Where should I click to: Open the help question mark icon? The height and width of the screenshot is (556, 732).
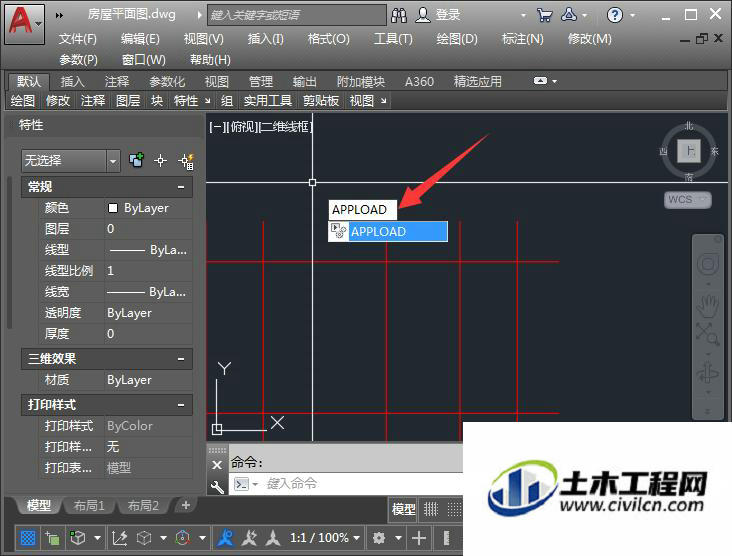click(x=614, y=15)
